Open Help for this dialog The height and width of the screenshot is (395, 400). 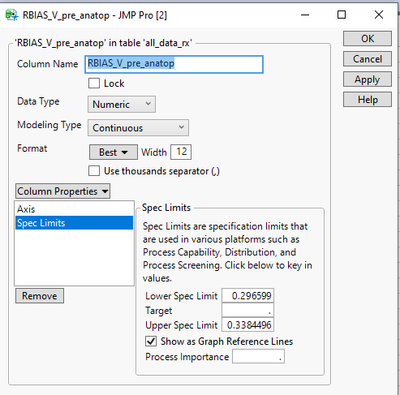coord(367,100)
